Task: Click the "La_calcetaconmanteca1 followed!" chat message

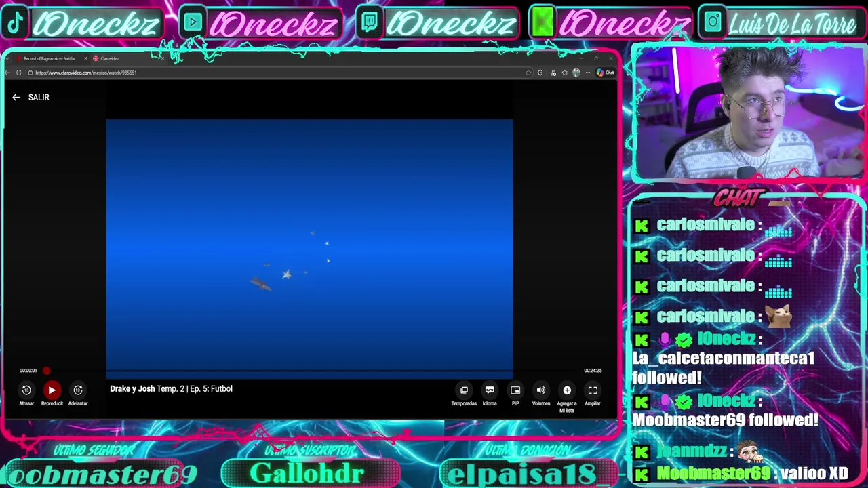Action: pyautogui.click(x=723, y=367)
